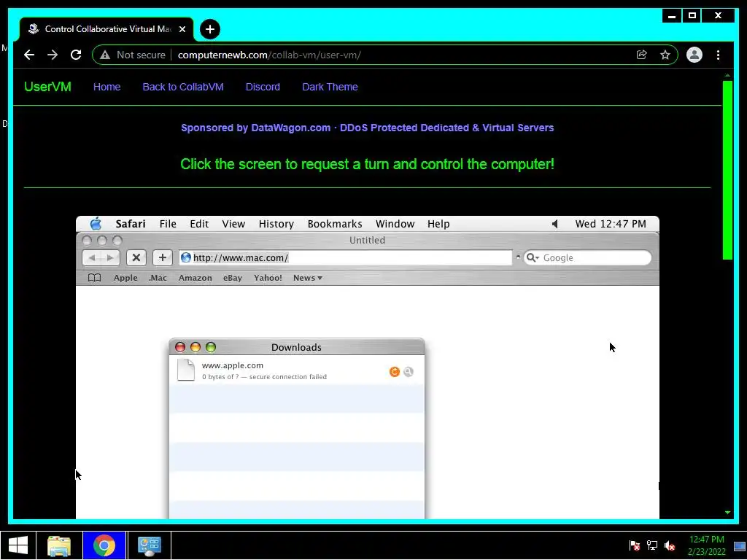
Task: Open File Explorer from the taskbar
Action: (59, 545)
